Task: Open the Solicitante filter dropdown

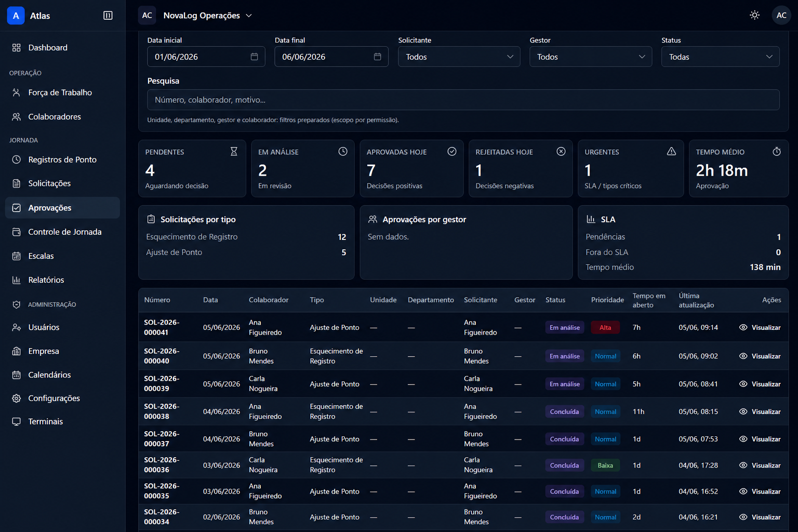Action: pos(459,57)
